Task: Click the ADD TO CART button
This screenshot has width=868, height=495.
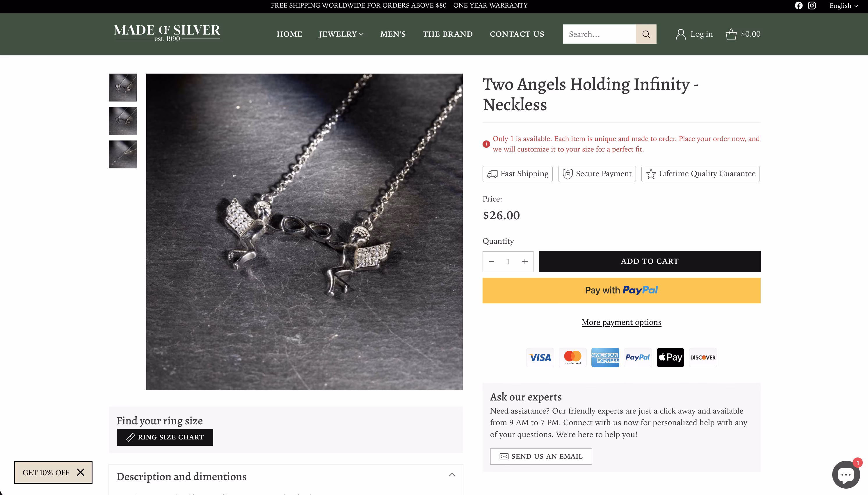Action: (x=649, y=261)
